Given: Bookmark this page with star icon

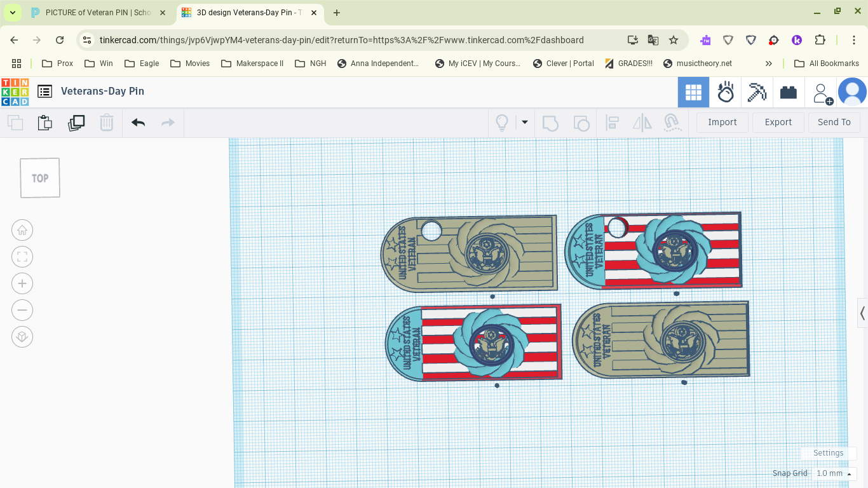Looking at the screenshot, I should tap(674, 40).
